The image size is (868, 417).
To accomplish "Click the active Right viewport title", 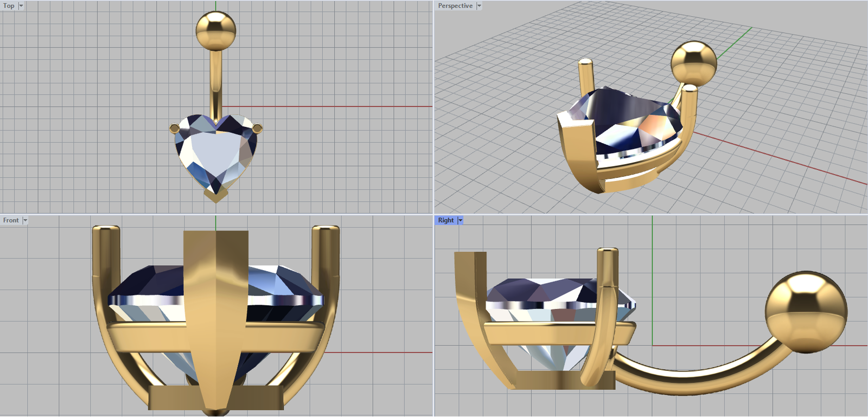I will 445,220.
